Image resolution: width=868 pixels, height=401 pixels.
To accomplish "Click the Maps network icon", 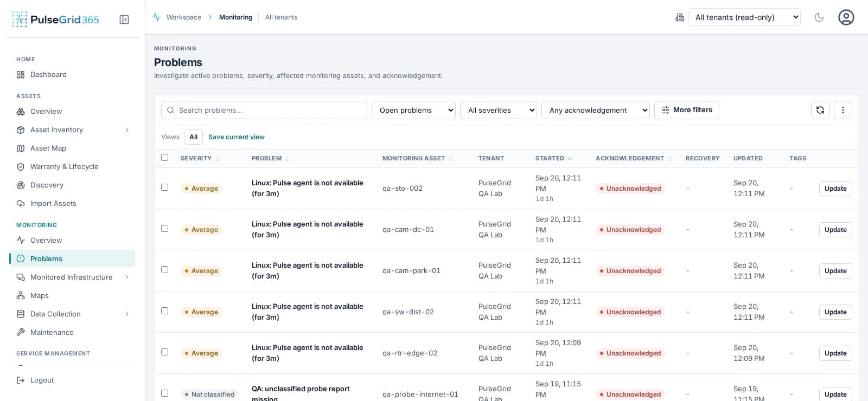I will point(21,296).
